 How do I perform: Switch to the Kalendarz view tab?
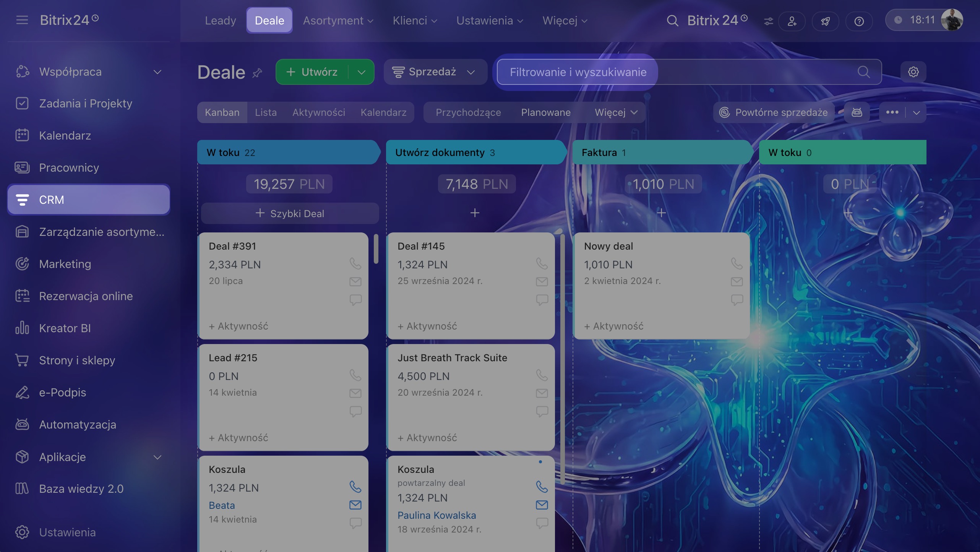coord(383,112)
